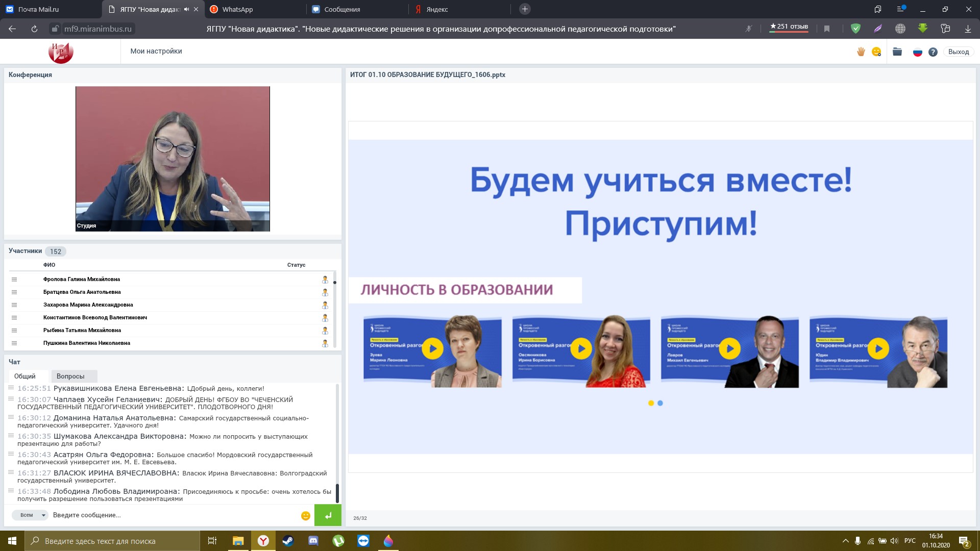Open the Мои настройки menu
Screen dimensions: 980x551
pos(156,51)
